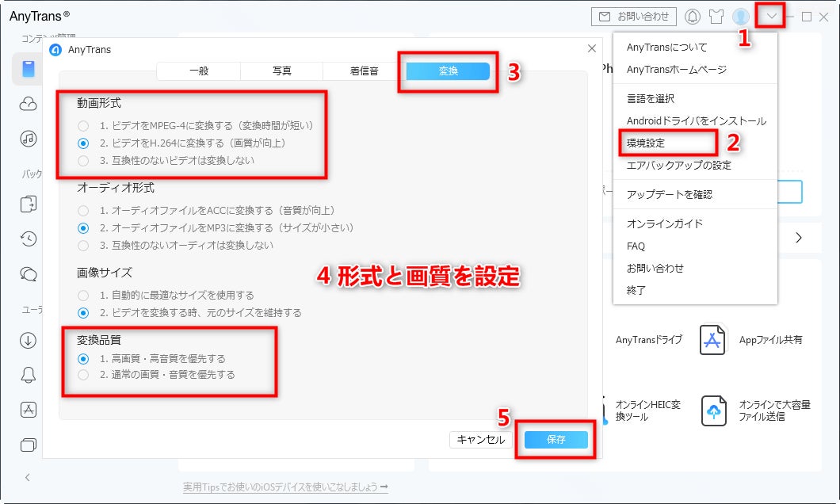Open the title bar dropdown arrow menu
Image resolution: width=840 pixels, height=504 pixels.
(771, 16)
